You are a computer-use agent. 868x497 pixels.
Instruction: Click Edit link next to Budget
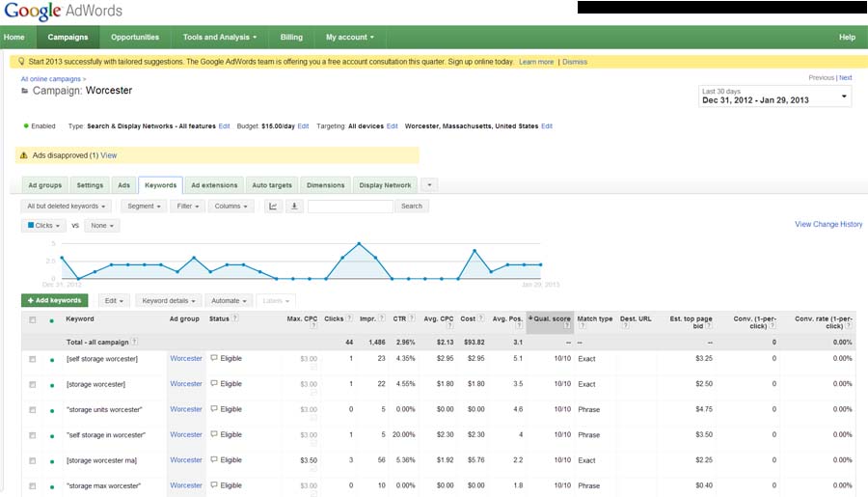pos(303,126)
